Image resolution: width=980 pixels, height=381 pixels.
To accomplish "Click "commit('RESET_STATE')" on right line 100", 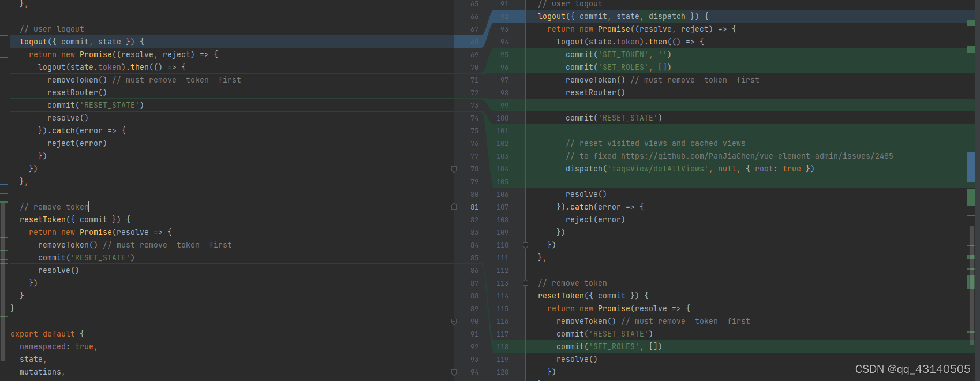I will [x=614, y=118].
